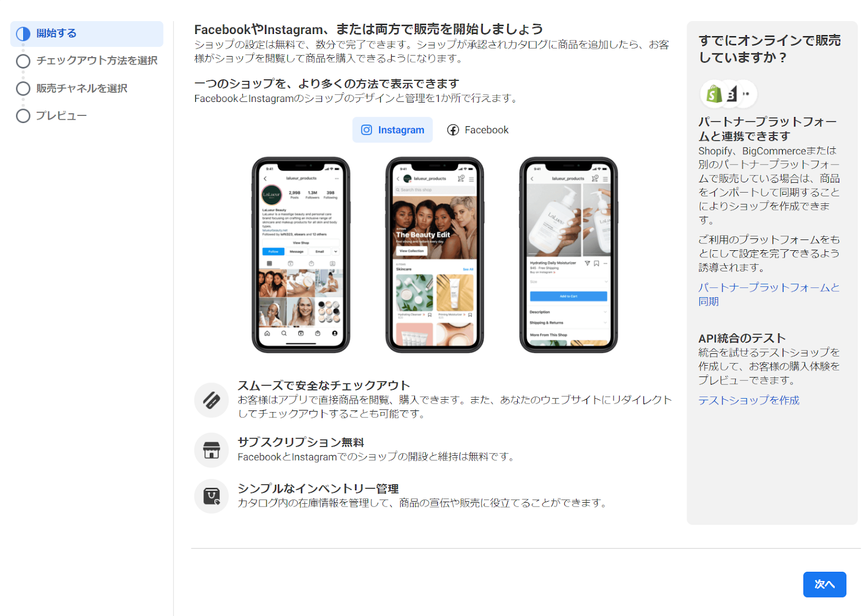Select the プレビュー step circle
Viewport: 863px width, 616px height.
[23, 116]
